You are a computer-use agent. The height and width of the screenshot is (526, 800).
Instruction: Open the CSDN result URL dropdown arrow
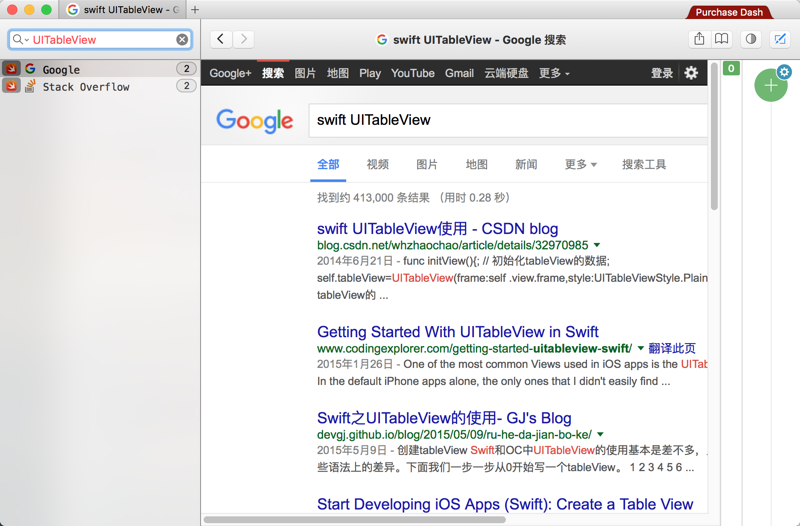coord(597,245)
